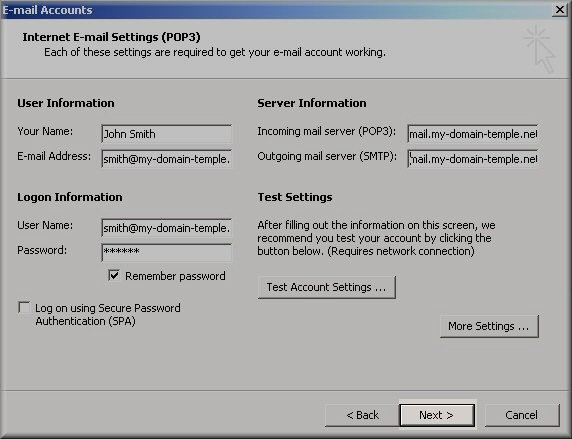Click the Password input field
The image size is (572, 439).
point(166,253)
